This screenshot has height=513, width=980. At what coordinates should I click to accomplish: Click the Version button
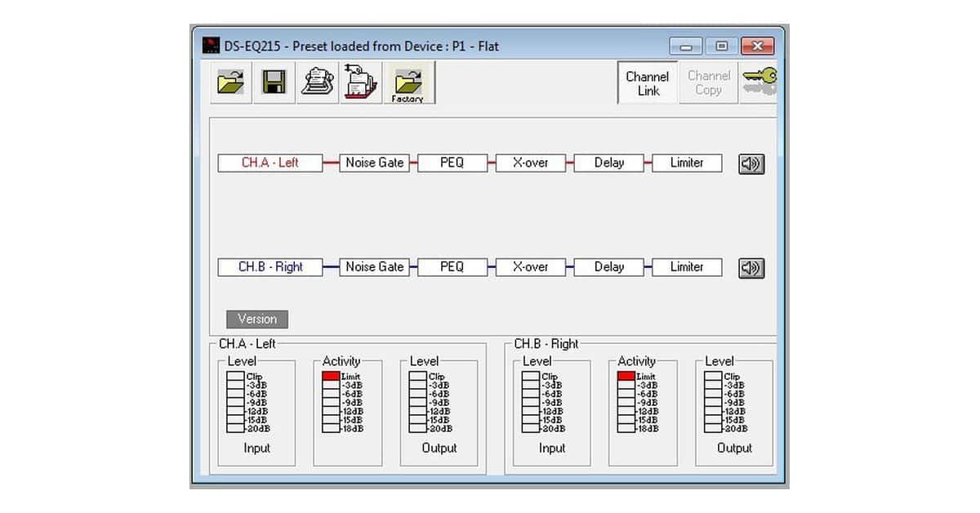tap(257, 319)
